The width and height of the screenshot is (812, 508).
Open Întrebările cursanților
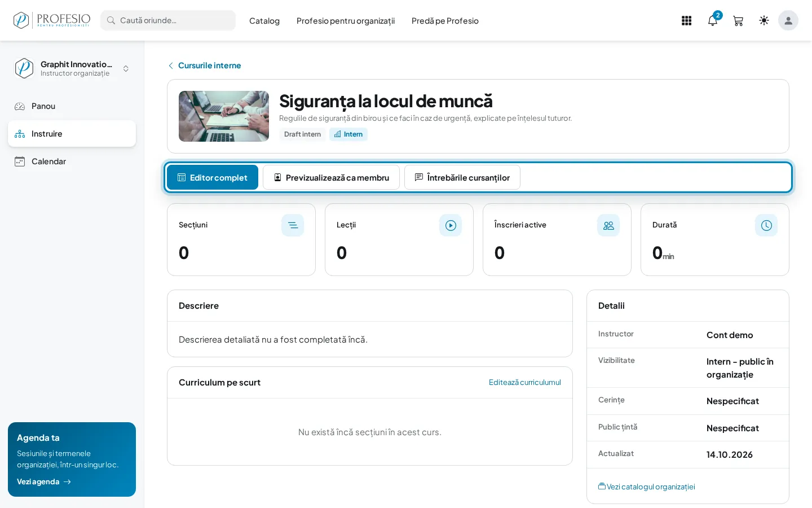[462, 177]
